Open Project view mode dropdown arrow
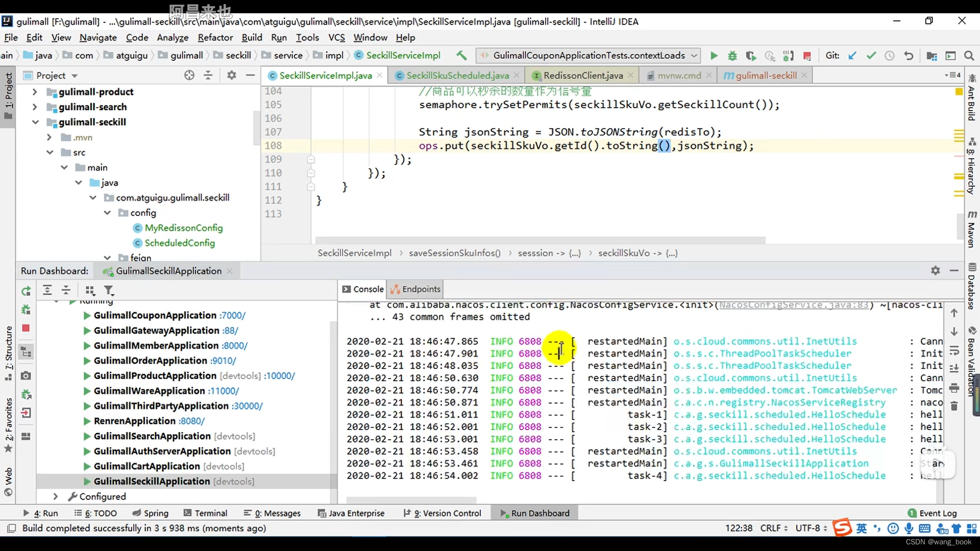 click(75, 76)
